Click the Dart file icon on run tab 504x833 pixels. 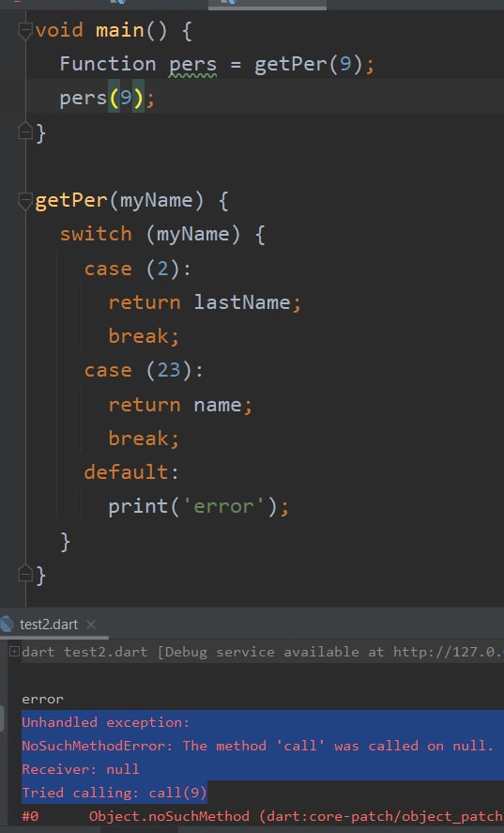click(x=8, y=624)
